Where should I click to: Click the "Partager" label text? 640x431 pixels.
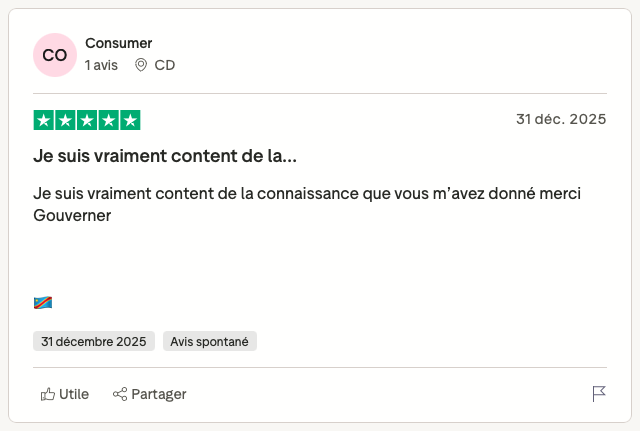click(159, 394)
